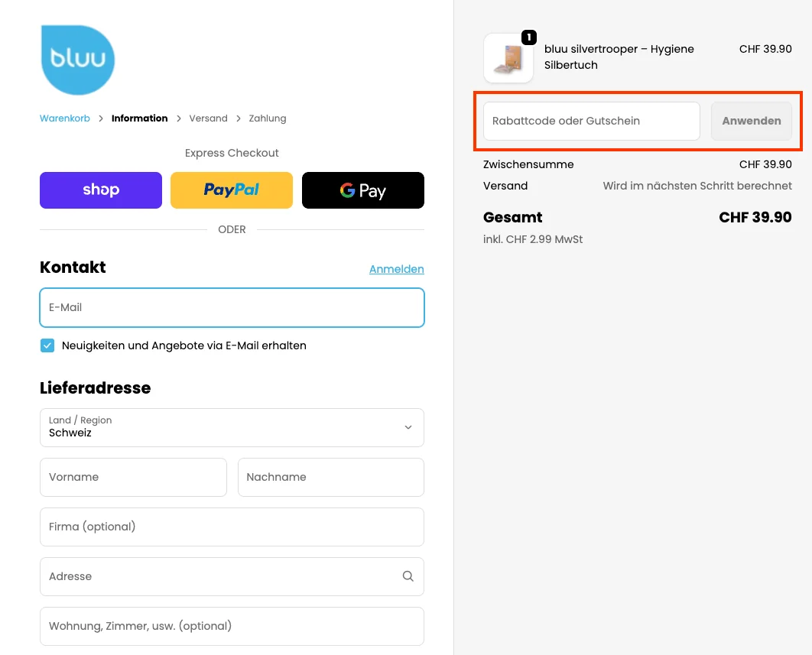Focus the Rabattcode oder Gutschein field
The height and width of the screenshot is (655, 812).
590,121
